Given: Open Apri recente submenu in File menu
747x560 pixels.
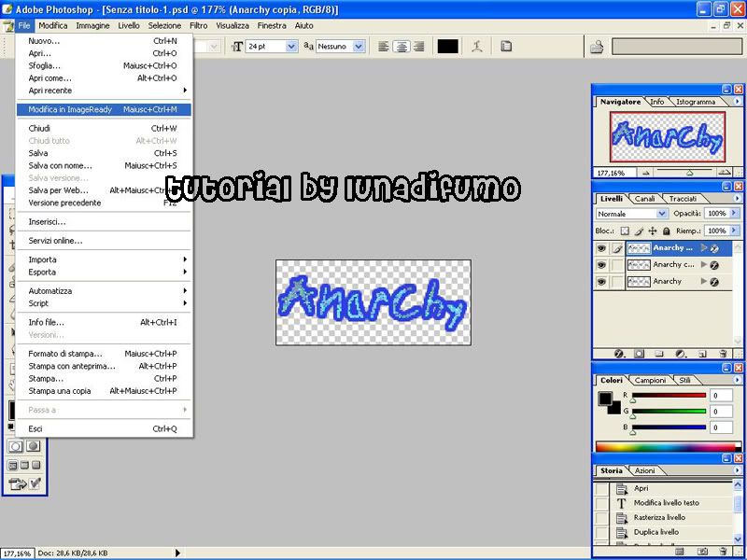Looking at the screenshot, I should click(x=104, y=91).
